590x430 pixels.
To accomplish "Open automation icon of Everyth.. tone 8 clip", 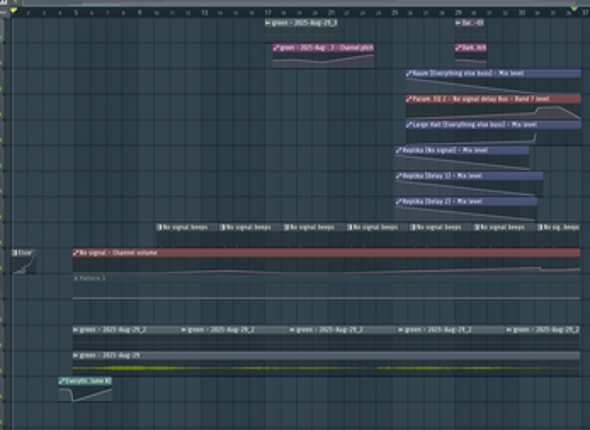I will (62, 381).
